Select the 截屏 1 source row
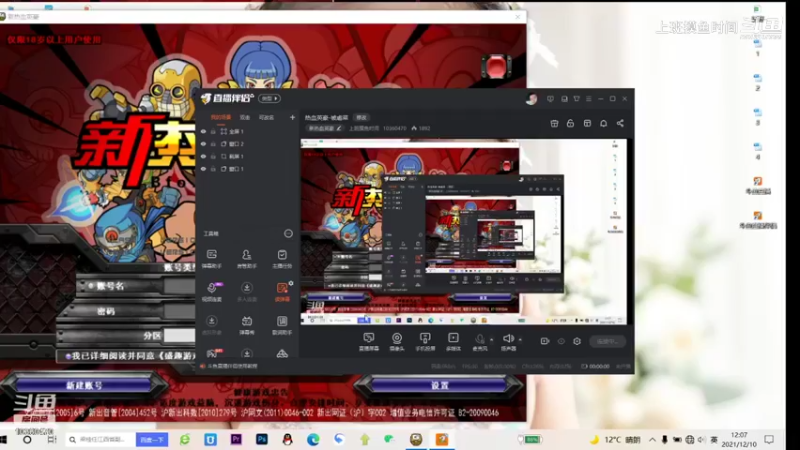Image resolution: width=800 pixels, height=450 pixels. tap(248, 156)
